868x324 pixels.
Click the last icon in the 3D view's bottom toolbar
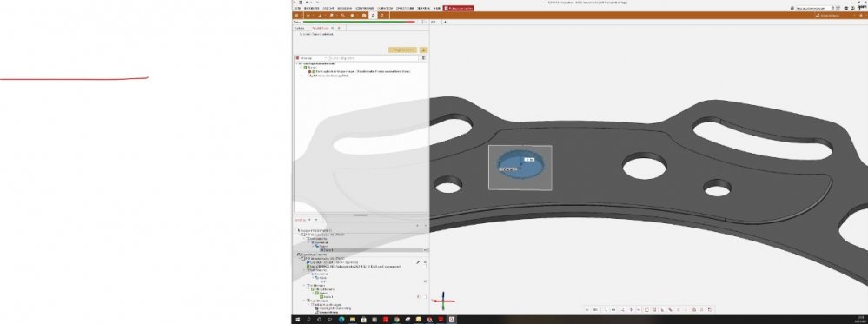711,309
